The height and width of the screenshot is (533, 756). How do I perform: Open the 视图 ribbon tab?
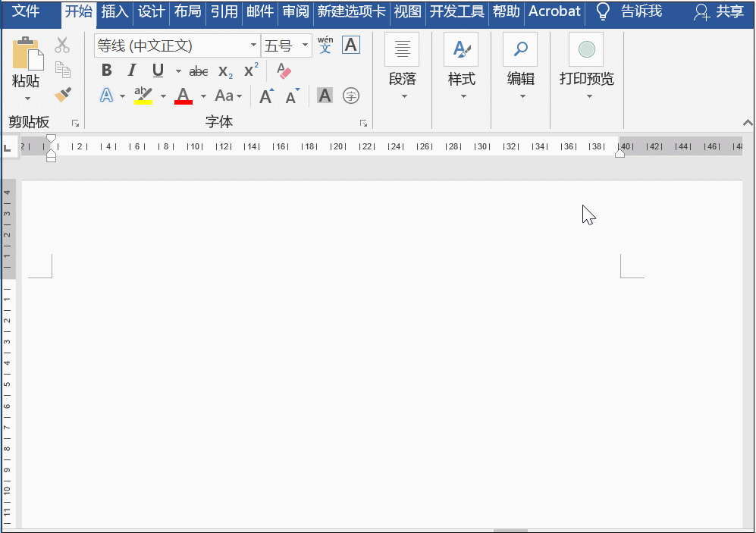point(407,12)
